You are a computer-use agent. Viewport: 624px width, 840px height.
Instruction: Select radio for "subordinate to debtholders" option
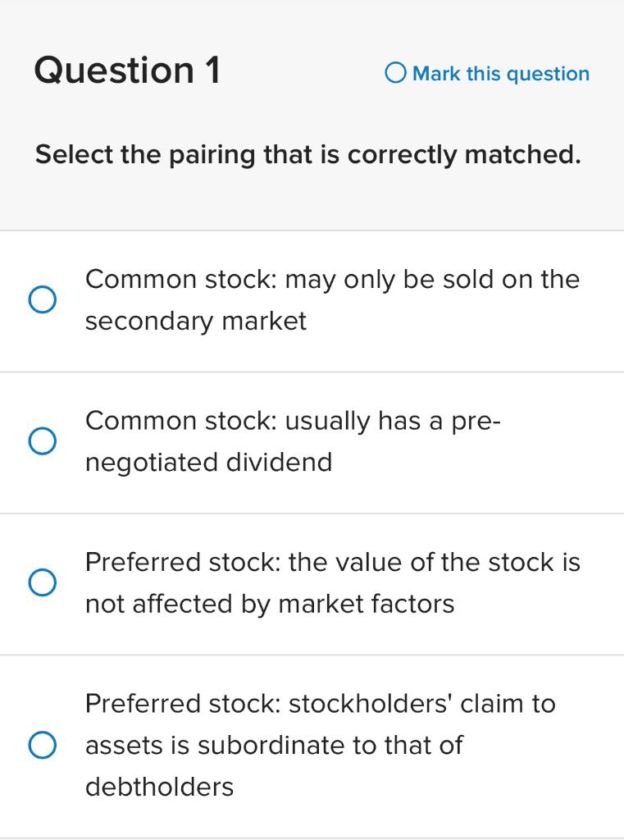point(42,745)
